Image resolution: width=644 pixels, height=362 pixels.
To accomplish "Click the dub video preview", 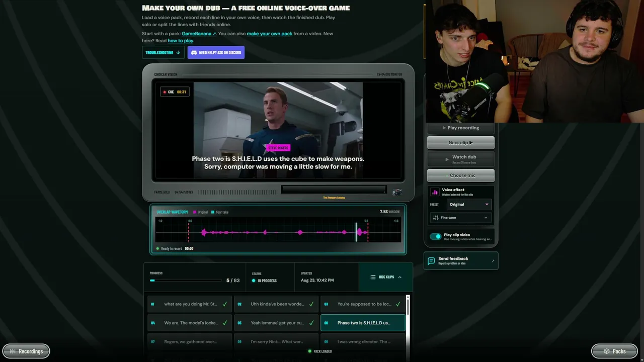I will (x=278, y=130).
